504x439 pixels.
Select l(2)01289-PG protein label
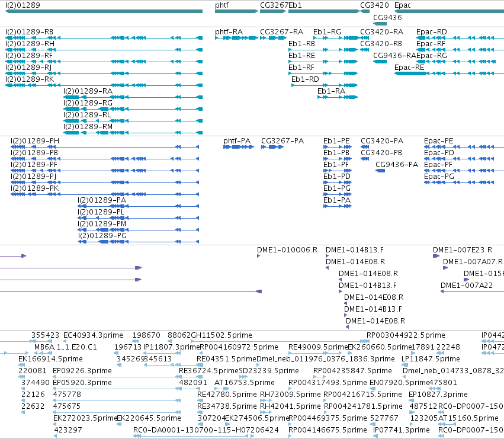[102, 236]
